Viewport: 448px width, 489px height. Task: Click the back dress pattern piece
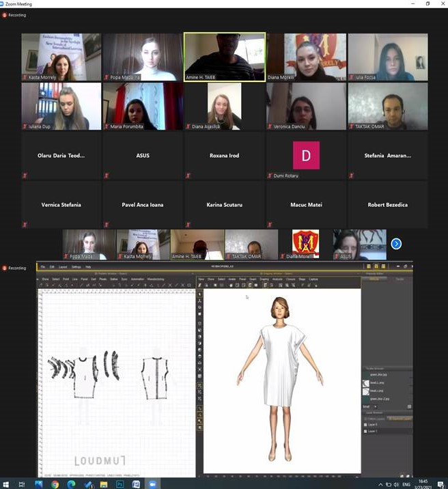pos(155,378)
